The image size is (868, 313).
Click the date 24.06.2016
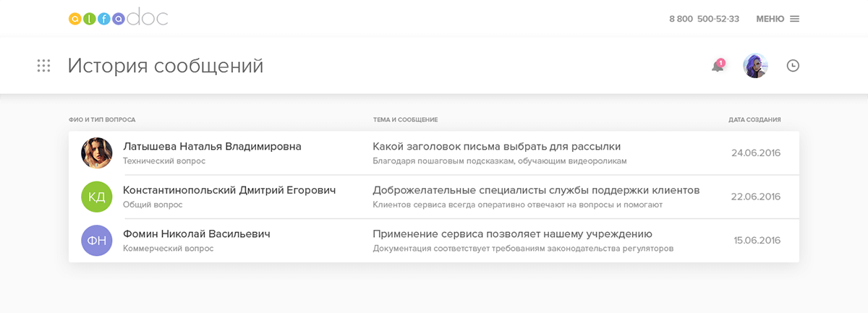click(756, 153)
